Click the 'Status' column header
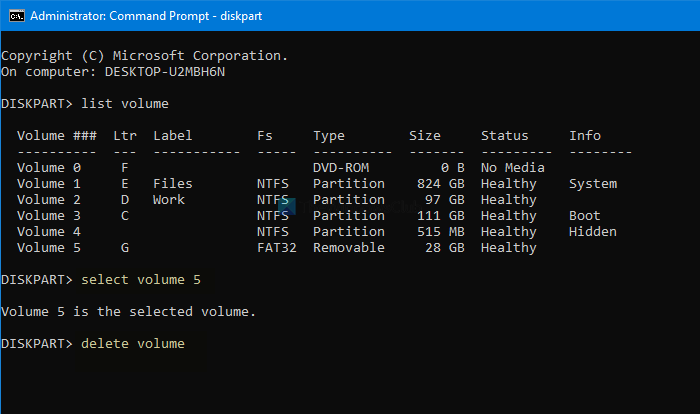Image resolution: width=700 pixels, height=414 pixels. (504, 136)
